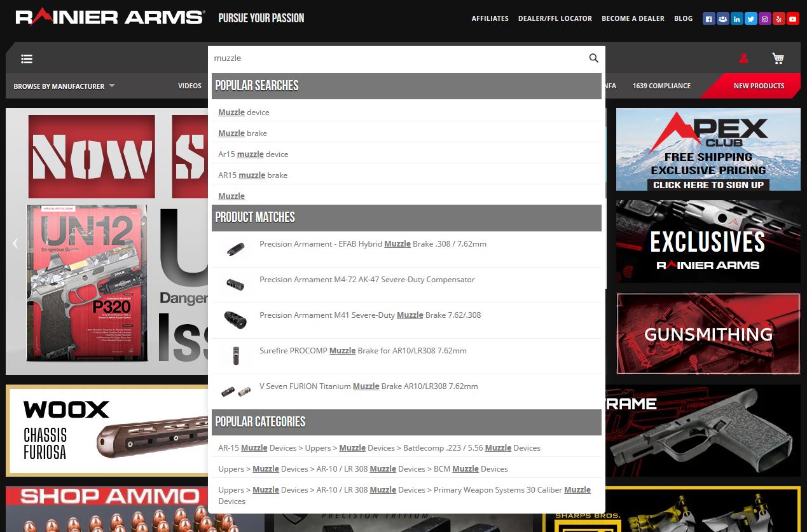Viewport: 807px width, 532px height.
Task: Click the pistol frame banner
Action: 703,430
